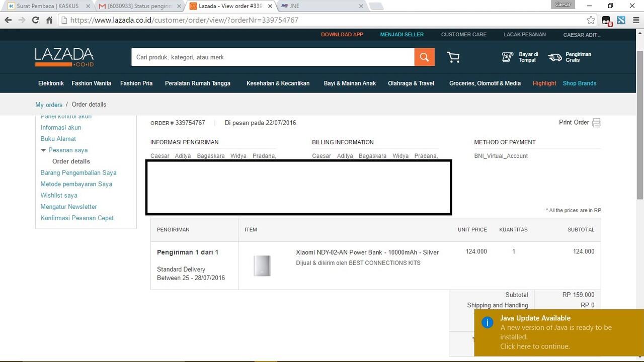
Task: Click the Lazada logo
Action: point(64,57)
